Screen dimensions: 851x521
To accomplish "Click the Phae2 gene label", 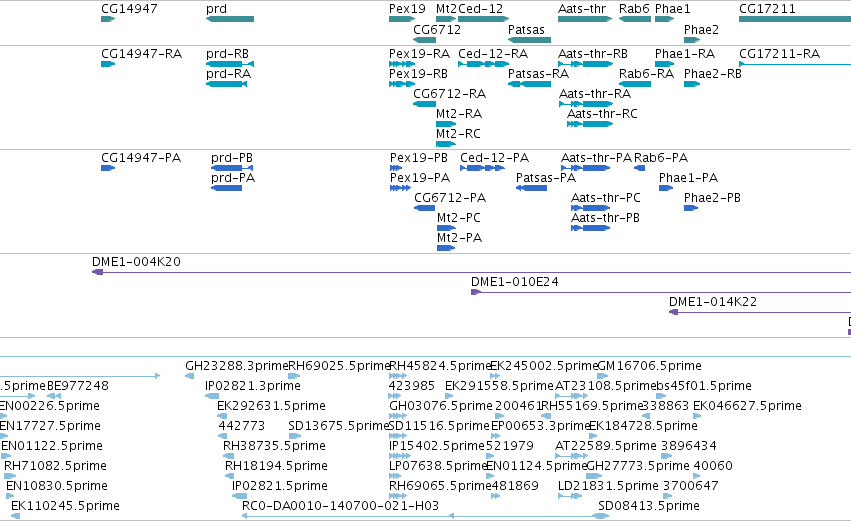I will tap(701, 29).
